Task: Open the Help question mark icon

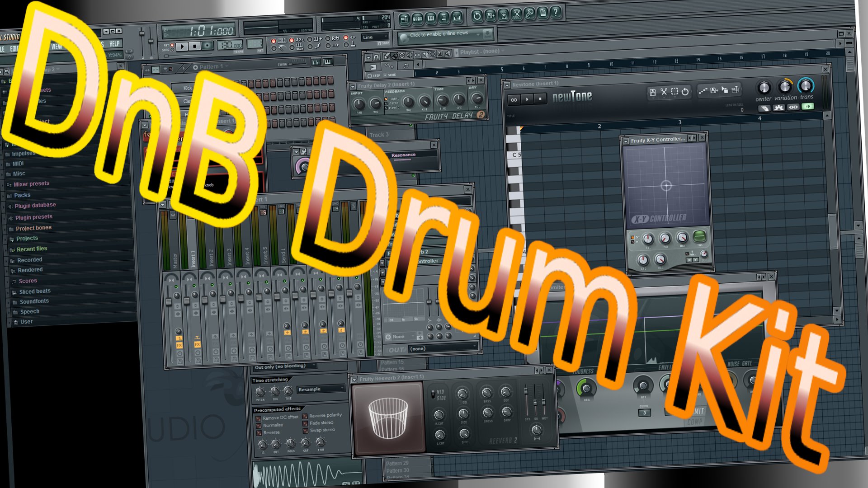Action: point(556,12)
